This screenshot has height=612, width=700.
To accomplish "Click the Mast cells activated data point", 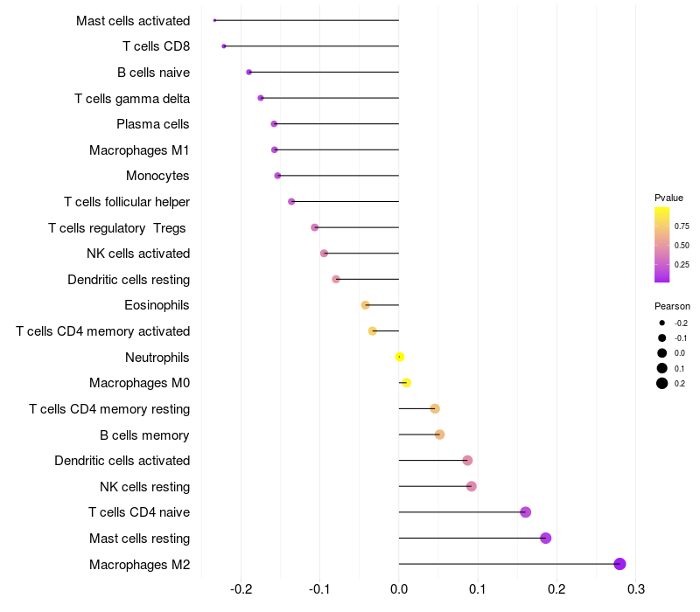I will (x=214, y=20).
